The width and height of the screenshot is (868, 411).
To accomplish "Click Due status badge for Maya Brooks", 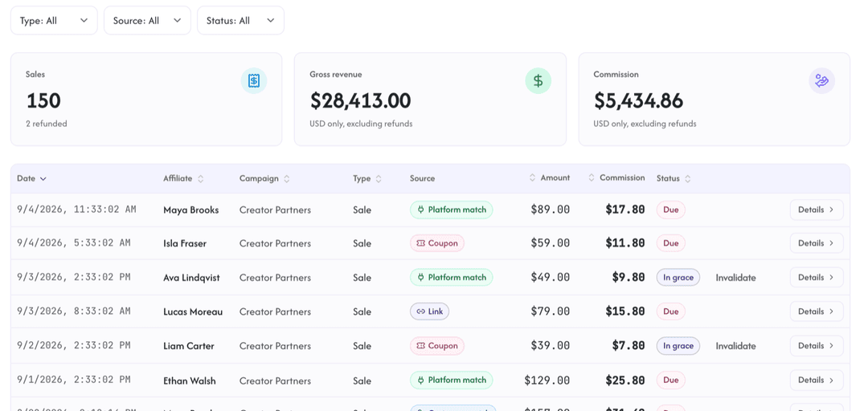I will pyautogui.click(x=670, y=210).
